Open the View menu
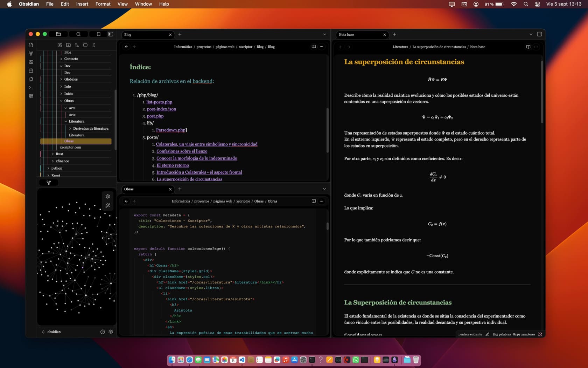The image size is (588, 368). [x=122, y=4]
